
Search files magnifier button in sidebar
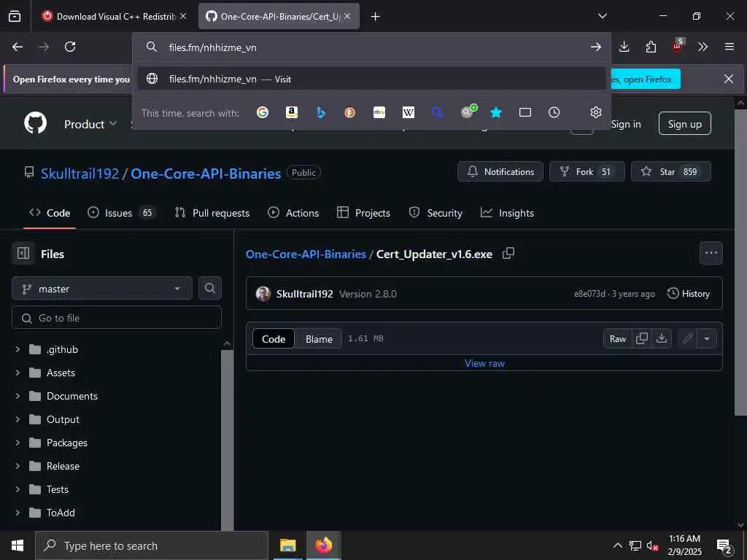(x=209, y=288)
